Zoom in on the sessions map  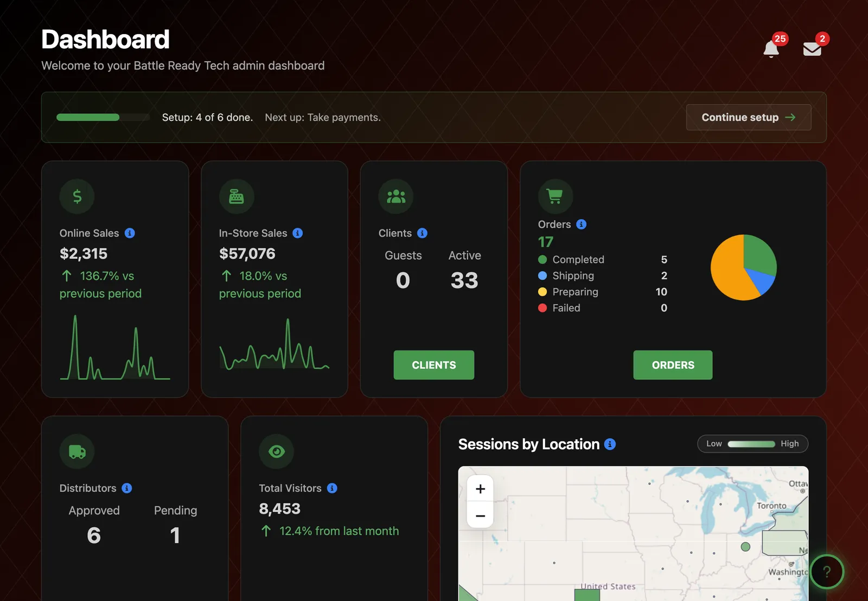click(x=480, y=489)
